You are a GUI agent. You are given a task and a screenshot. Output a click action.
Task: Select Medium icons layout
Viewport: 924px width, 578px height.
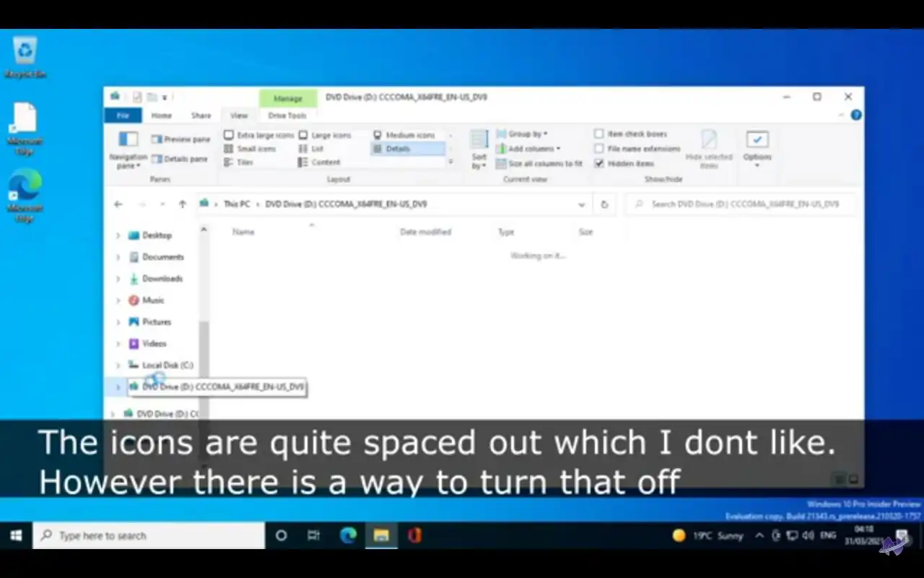click(x=404, y=135)
